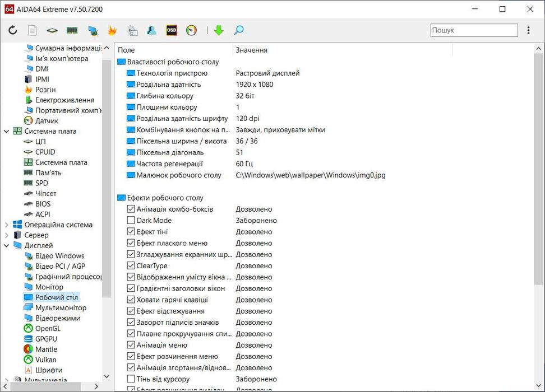This screenshot has width=545, height=392.
Task: Click the details pane scroll-up arrow
Action: [x=539, y=49]
